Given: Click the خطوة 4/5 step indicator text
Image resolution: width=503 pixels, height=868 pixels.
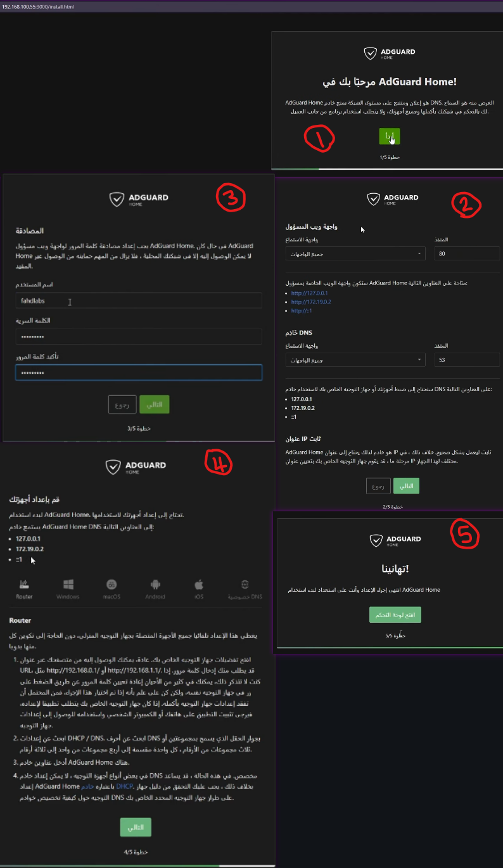Looking at the screenshot, I should coord(136,853).
